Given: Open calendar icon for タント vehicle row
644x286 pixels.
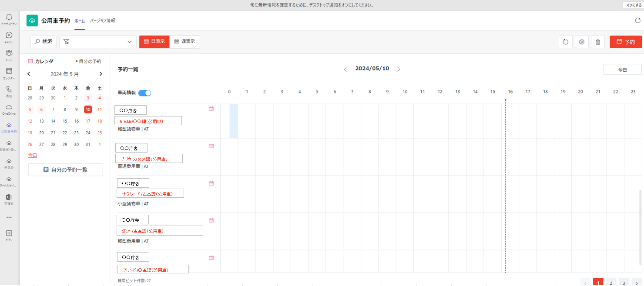Looking at the screenshot, I should (x=211, y=220).
